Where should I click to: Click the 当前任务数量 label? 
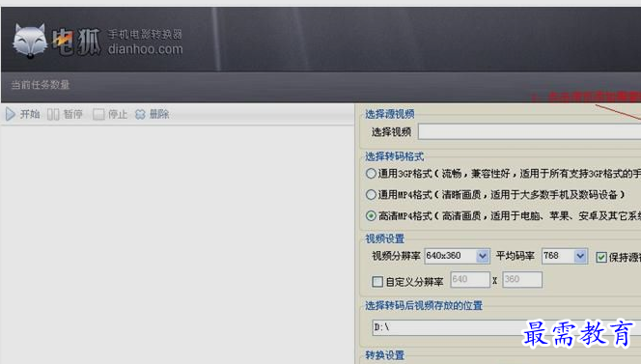coord(41,85)
